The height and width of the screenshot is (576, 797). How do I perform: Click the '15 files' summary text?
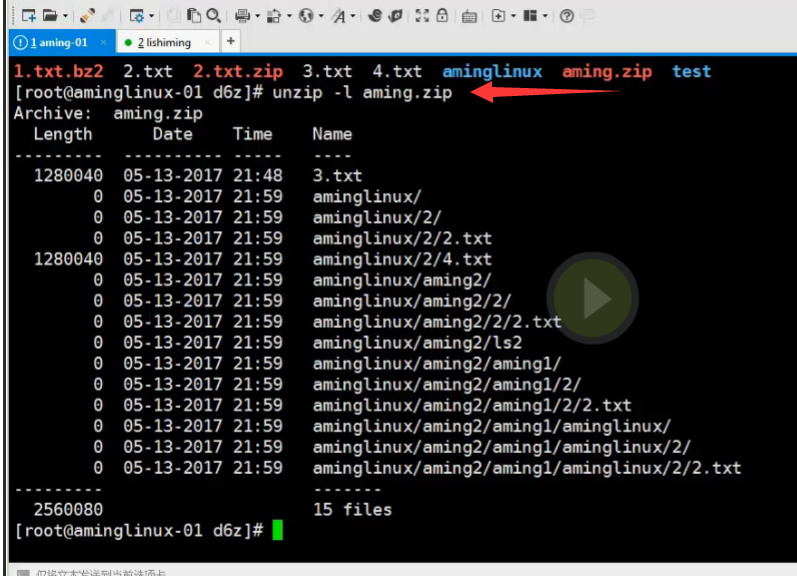(x=352, y=509)
